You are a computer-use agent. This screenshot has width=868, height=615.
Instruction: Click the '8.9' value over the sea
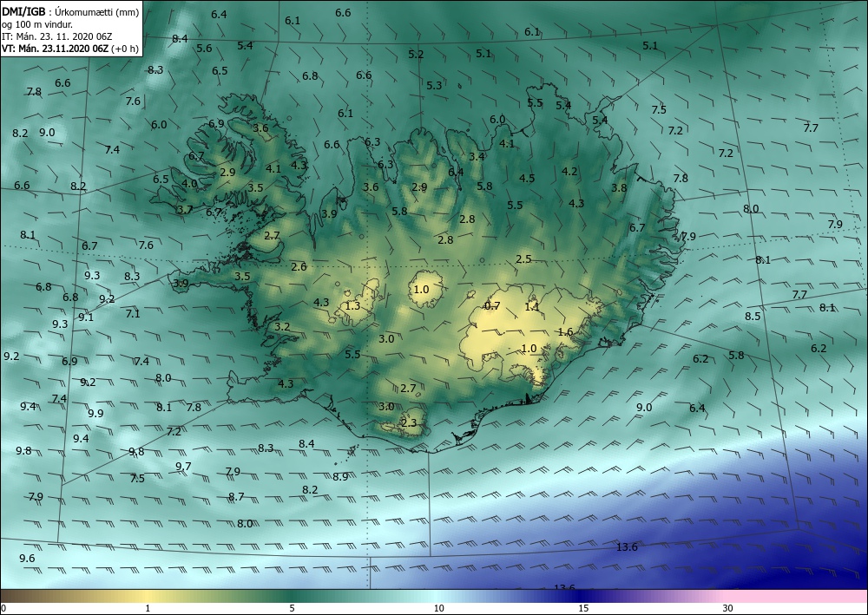pos(340,476)
